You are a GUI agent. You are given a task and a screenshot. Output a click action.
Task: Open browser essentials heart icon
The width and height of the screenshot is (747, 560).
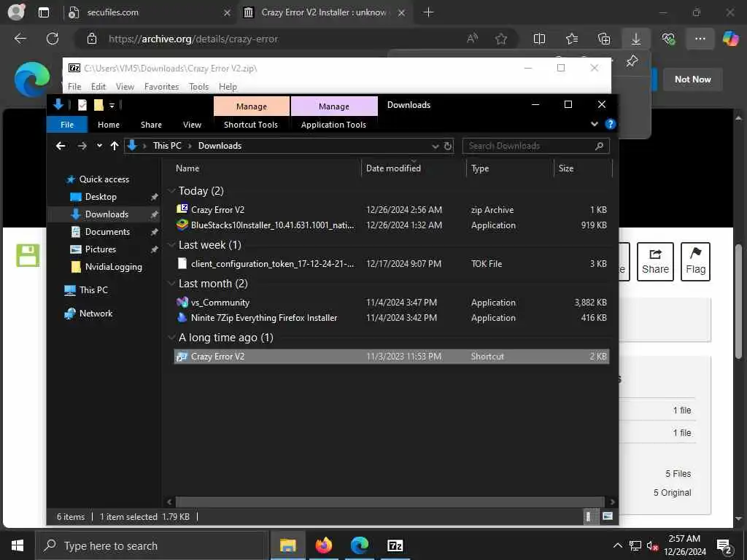click(x=668, y=39)
